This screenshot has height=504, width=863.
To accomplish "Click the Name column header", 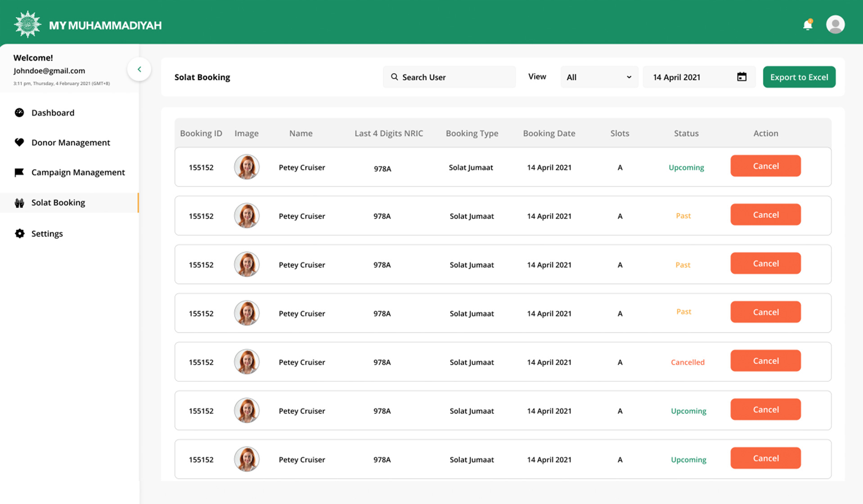I will tap(301, 133).
